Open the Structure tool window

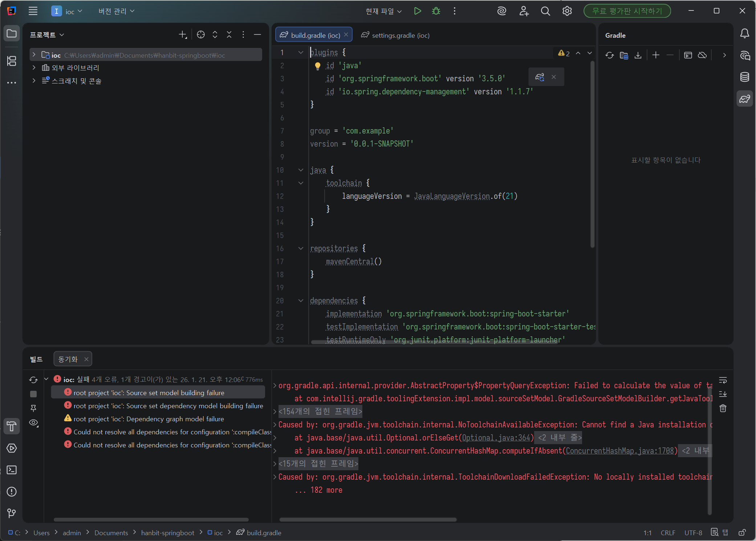coord(12,61)
